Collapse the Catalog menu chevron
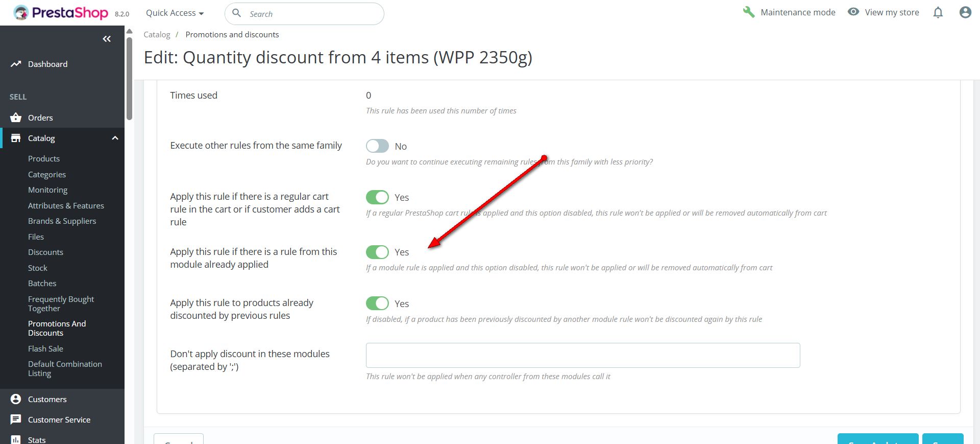This screenshot has width=980, height=444. coord(115,138)
